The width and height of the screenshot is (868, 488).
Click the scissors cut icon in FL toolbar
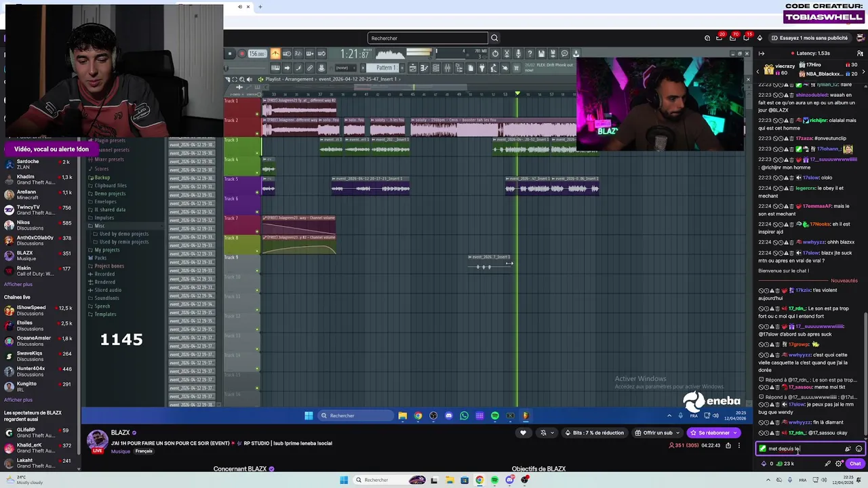[x=507, y=54]
